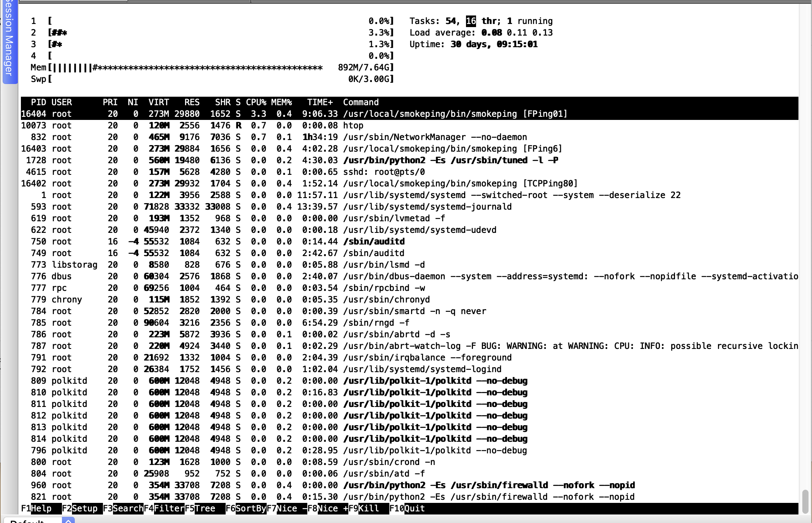Expand the Default profile dropdown arrow
812x523 pixels.
pyautogui.click(x=68, y=521)
